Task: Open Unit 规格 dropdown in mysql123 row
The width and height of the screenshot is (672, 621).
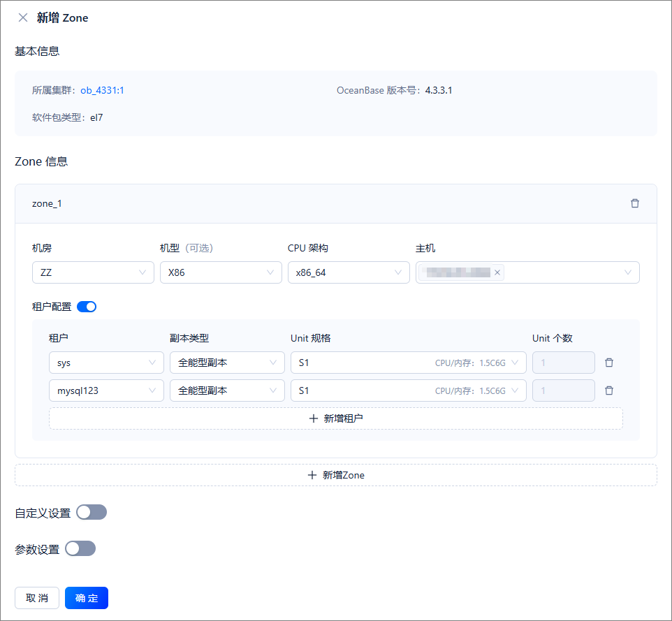Action: [409, 390]
